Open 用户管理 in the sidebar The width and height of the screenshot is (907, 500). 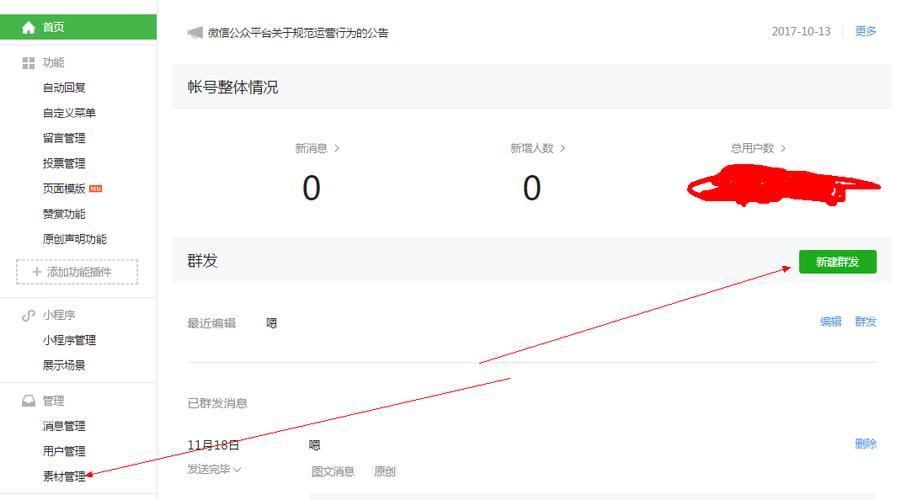64,451
